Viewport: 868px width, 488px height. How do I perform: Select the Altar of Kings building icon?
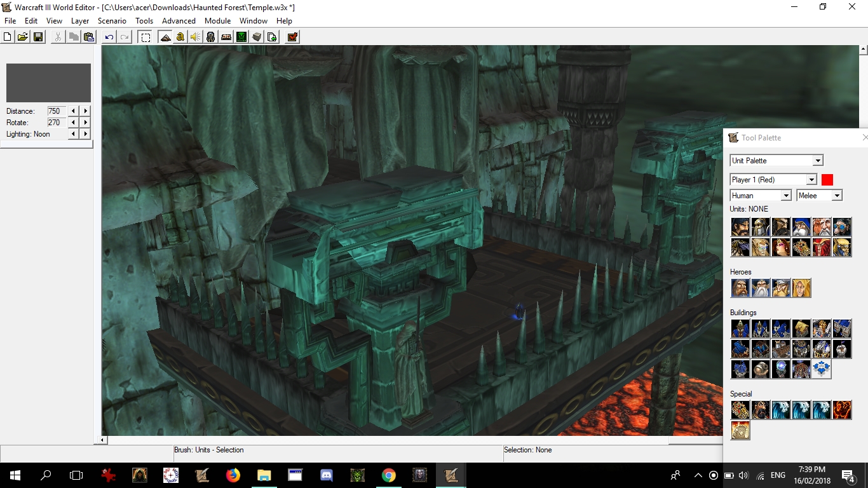(822, 329)
